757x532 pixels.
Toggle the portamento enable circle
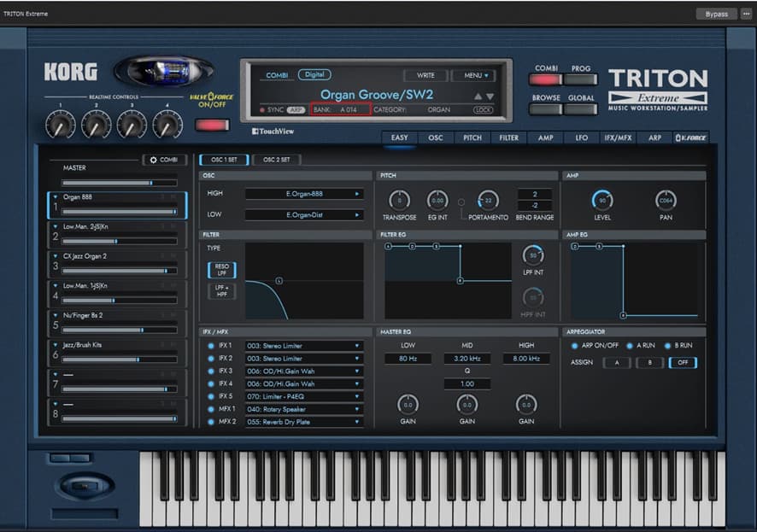(x=461, y=202)
